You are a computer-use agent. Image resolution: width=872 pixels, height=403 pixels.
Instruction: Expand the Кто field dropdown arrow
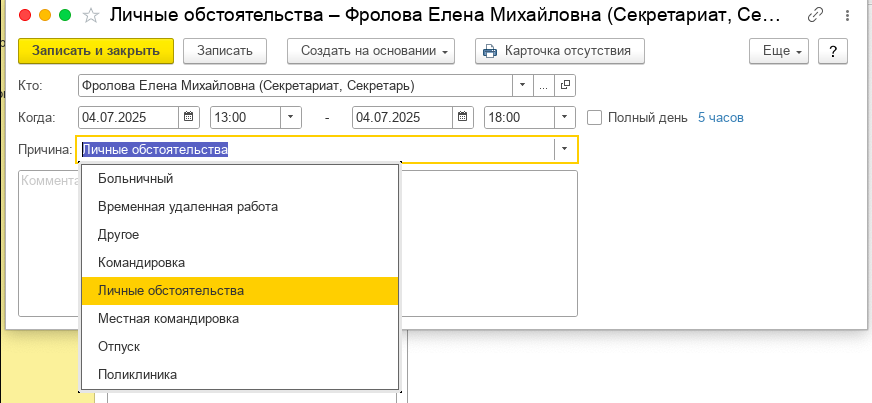(523, 85)
